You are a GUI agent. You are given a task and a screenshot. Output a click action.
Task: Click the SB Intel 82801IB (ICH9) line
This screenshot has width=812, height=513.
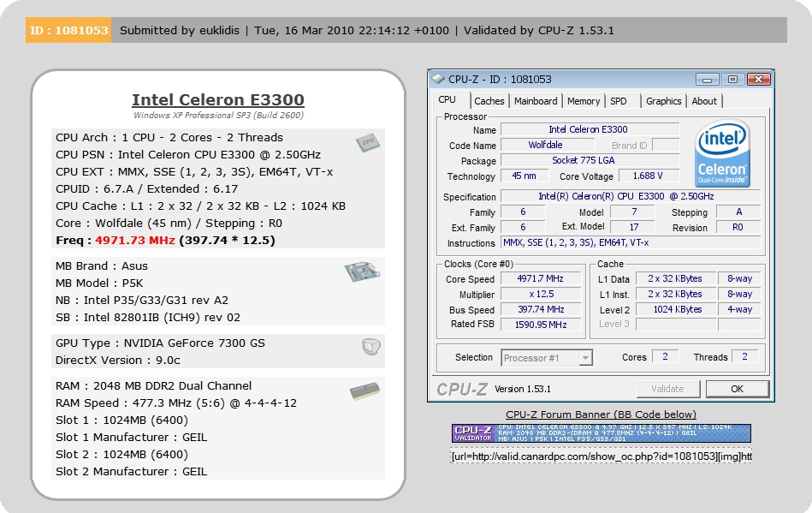coord(148,317)
